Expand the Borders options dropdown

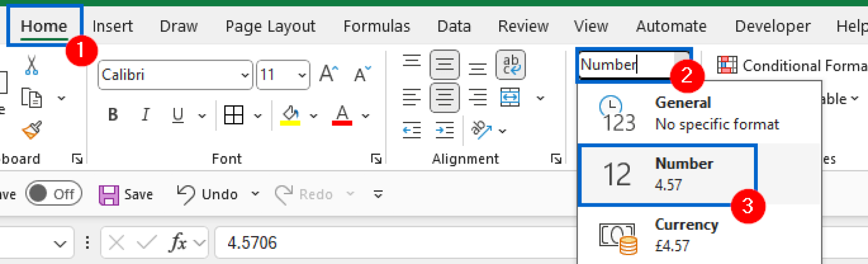point(258,115)
